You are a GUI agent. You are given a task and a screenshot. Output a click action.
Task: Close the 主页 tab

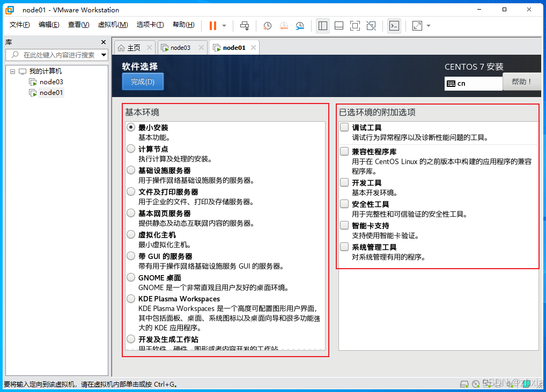coord(150,47)
